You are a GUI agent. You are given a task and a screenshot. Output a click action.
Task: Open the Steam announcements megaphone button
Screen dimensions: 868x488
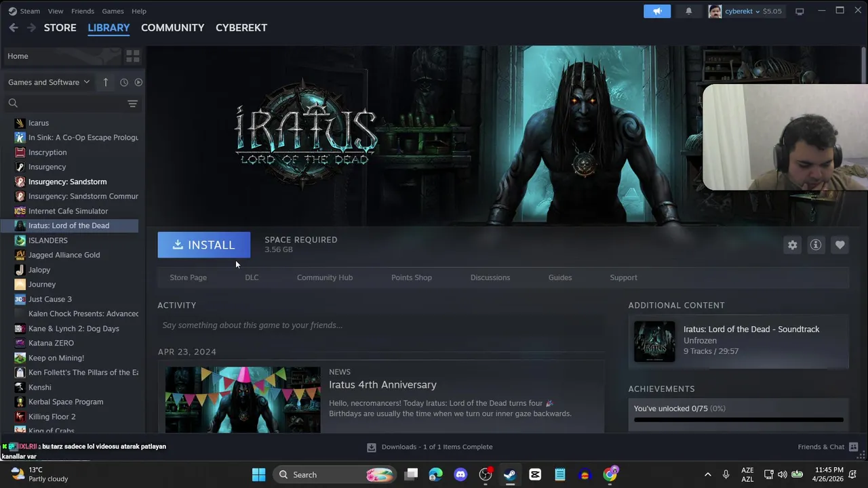tap(657, 11)
